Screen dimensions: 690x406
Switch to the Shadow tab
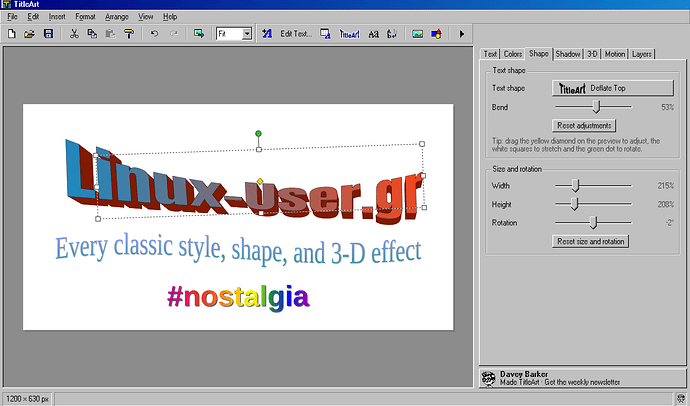click(x=568, y=54)
